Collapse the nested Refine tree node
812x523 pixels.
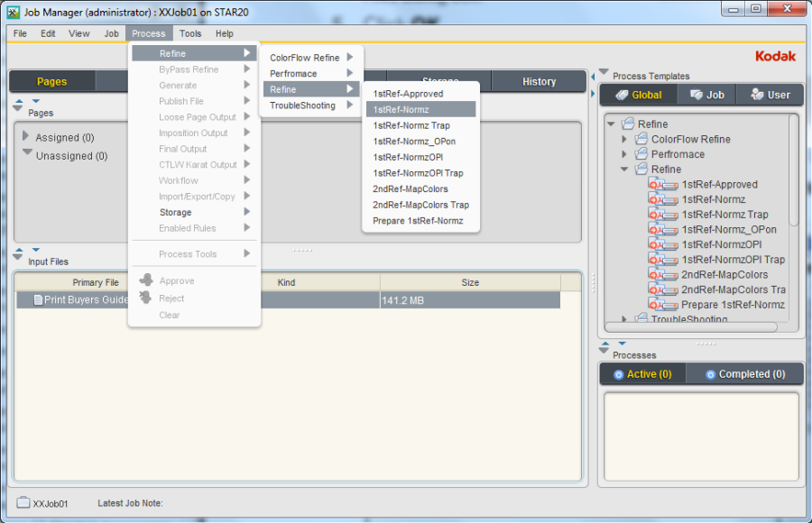tap(624, 170)
